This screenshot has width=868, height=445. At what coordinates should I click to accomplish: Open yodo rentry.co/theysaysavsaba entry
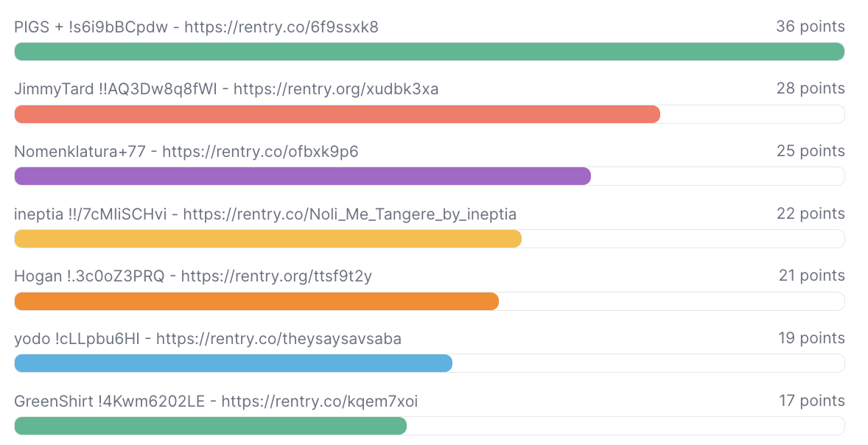coord(208,339)
